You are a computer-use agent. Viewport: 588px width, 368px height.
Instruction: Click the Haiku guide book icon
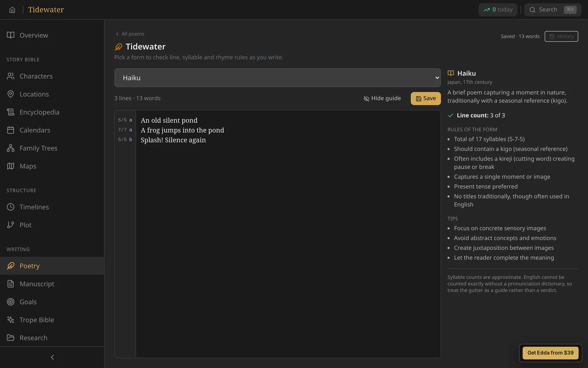[x=451, y=73]
